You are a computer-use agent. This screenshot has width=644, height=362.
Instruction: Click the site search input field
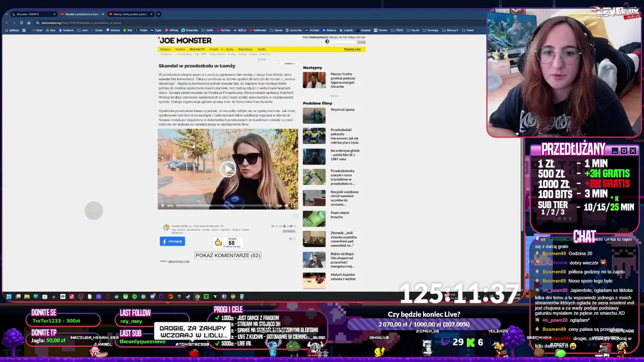coord(343,42)
